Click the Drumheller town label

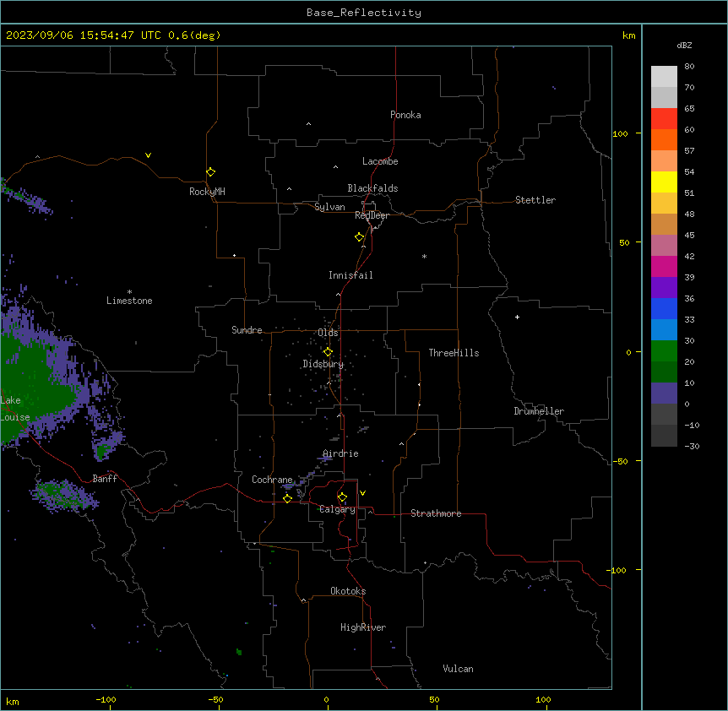click(x=539, y=411)
